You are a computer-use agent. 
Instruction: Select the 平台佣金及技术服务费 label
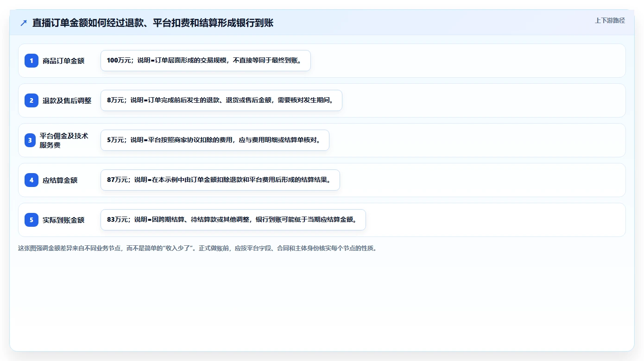[64, 140]
